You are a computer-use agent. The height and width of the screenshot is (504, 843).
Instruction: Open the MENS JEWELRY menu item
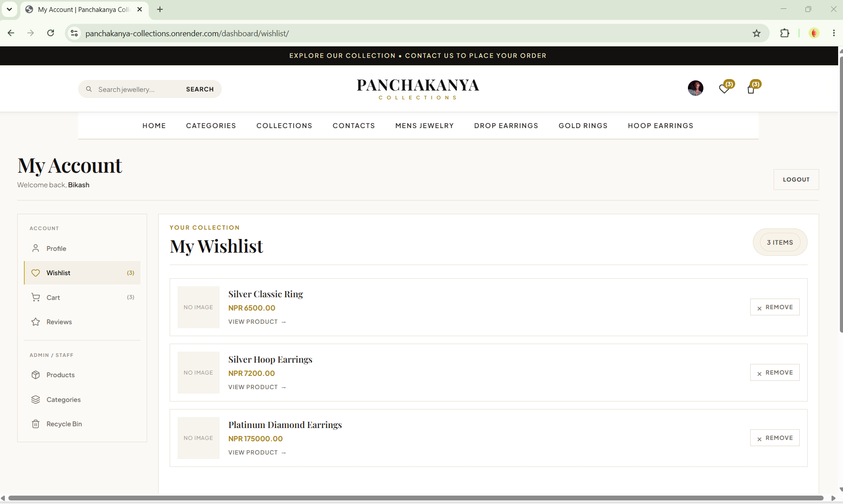425,126
